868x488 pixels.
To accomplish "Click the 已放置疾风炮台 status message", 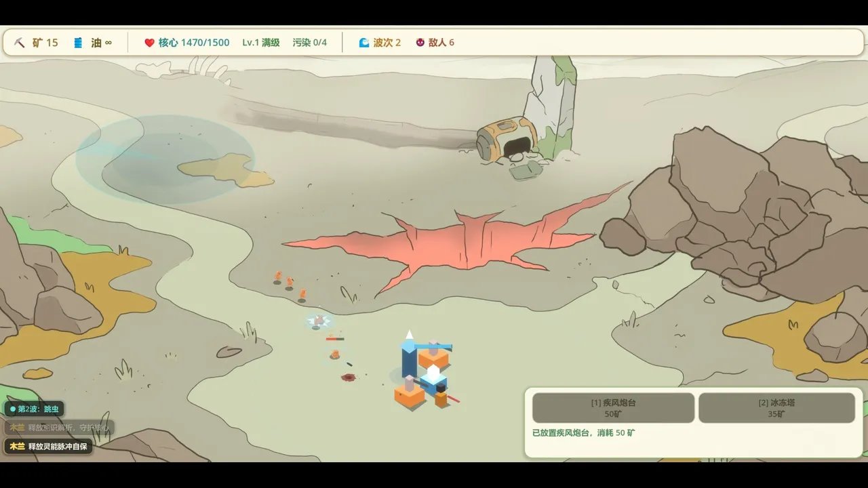I will [584, 432].
